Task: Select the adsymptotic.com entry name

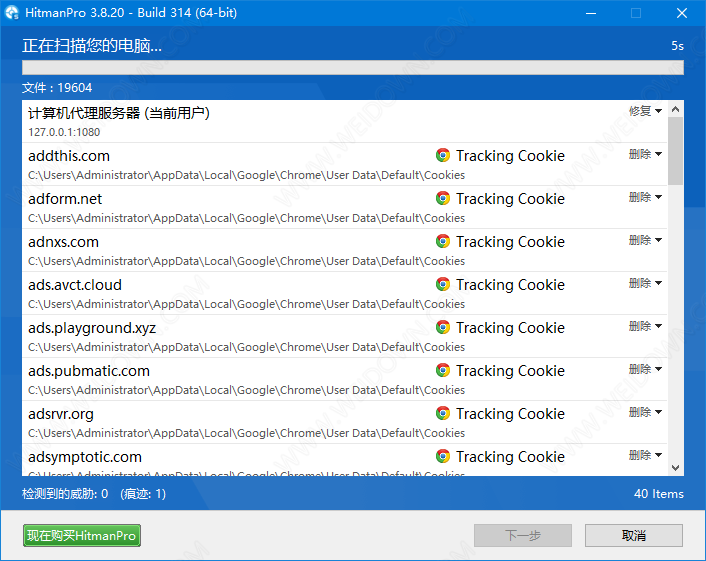Action: point(85,457)
